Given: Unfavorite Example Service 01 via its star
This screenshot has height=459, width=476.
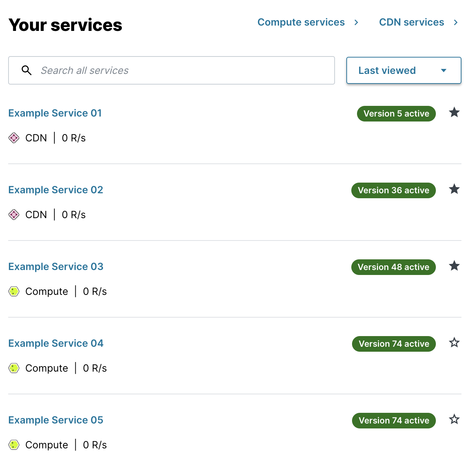Looking at the screenshot, I should click(x=454, y=113).
